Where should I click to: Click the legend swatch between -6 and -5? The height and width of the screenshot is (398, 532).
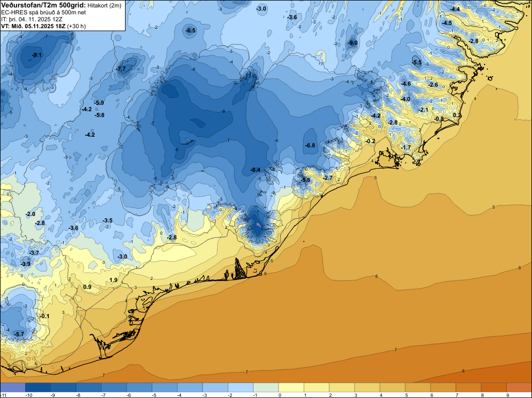click(139, 387)
